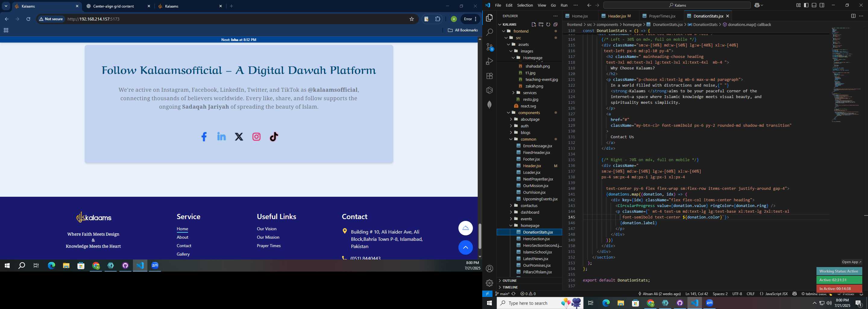Open Footer.jsx in the Explorer
Screen dimensions: 868x309
[531, 159]
